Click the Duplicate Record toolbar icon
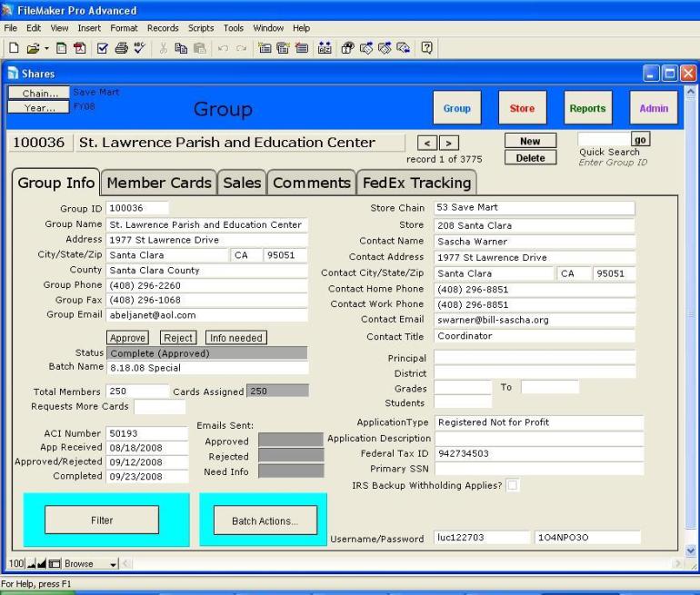 click(283, 48)
